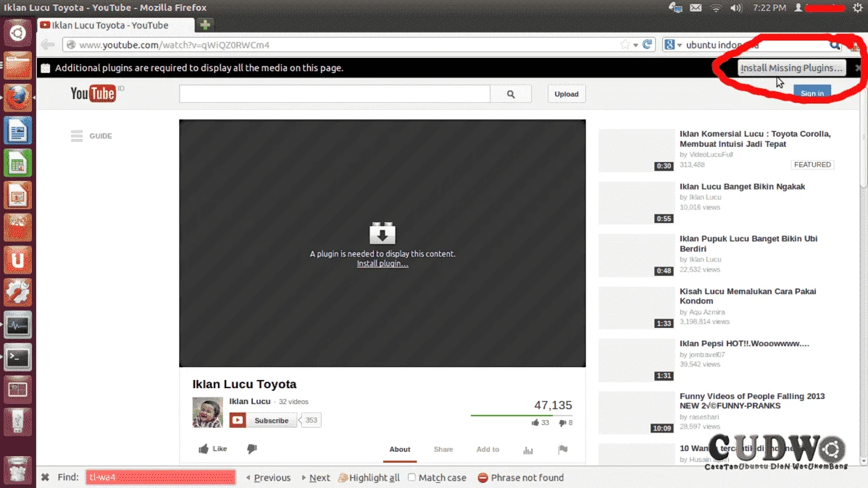Click the mail indicator in top panel

pos(696,8)
